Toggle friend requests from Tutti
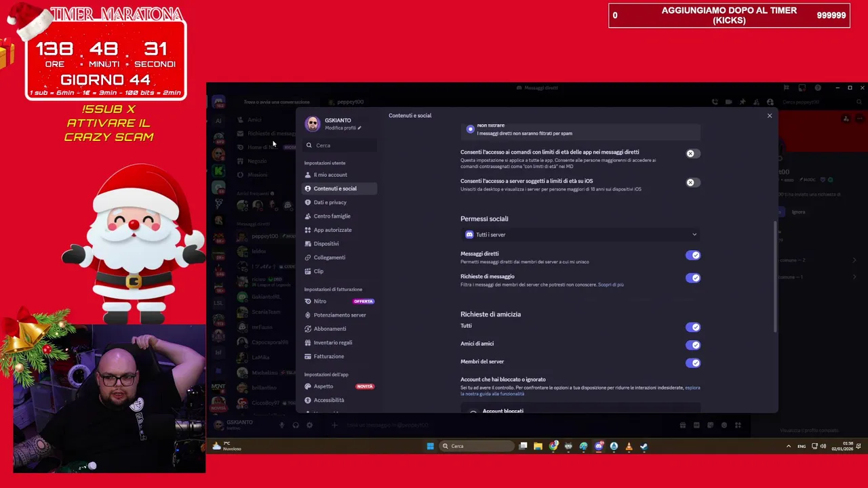 click(692, 327)
